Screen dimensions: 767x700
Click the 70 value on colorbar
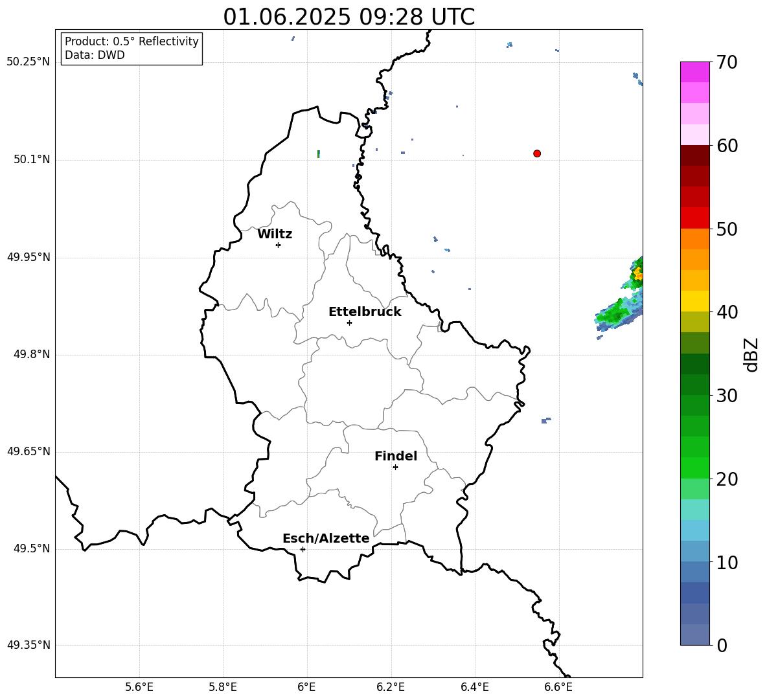[x=727, y=62]
